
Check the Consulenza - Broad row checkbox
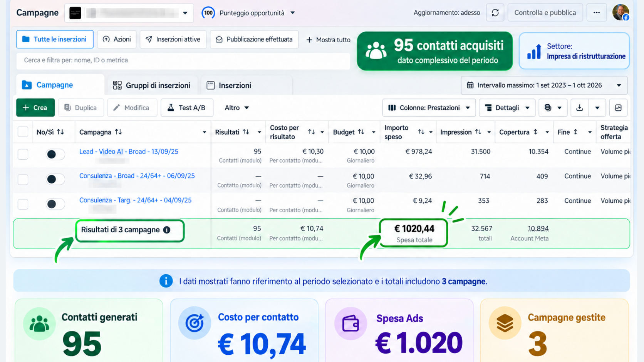[x=23, y=179]
